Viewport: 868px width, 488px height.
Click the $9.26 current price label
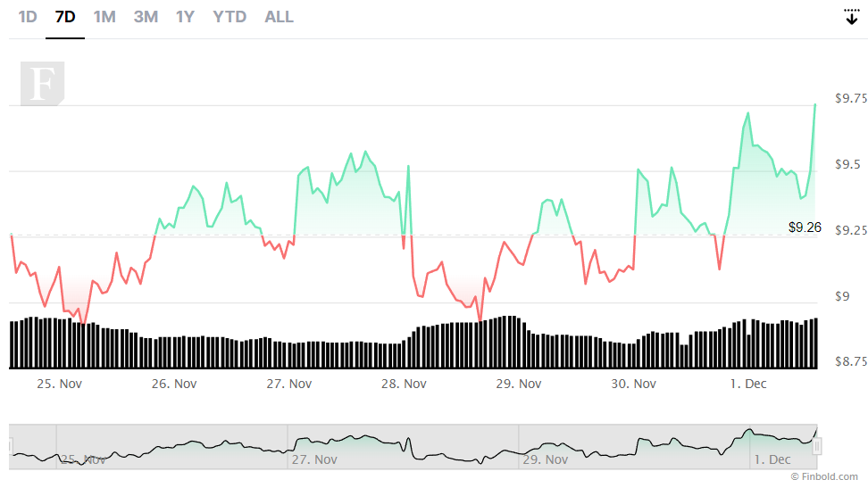tap(805, 227)
